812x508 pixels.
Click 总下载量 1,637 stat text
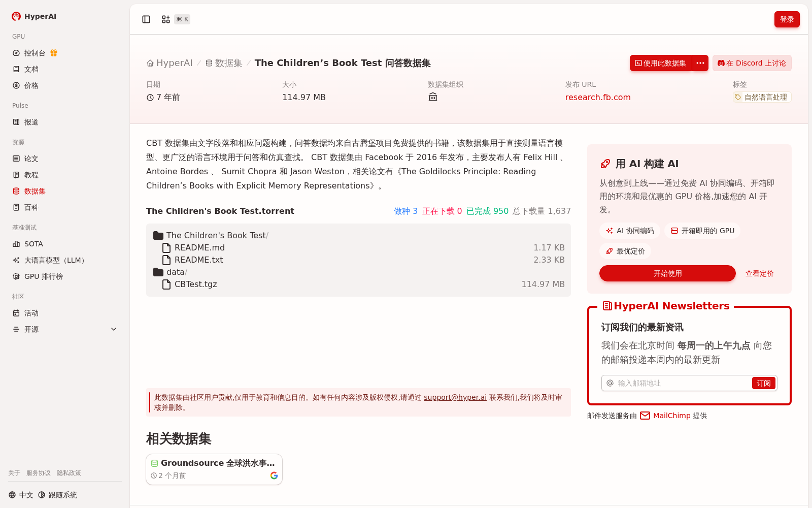(542, 211)
